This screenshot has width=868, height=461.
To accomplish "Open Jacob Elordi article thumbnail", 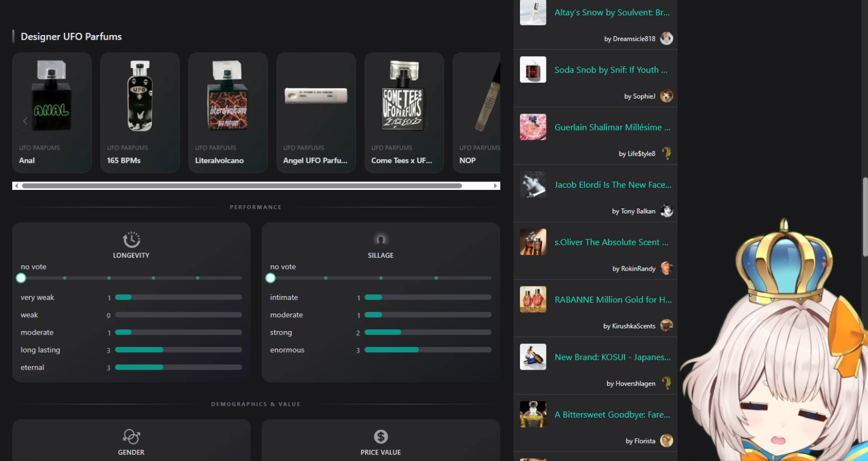I will click(533, 185).
